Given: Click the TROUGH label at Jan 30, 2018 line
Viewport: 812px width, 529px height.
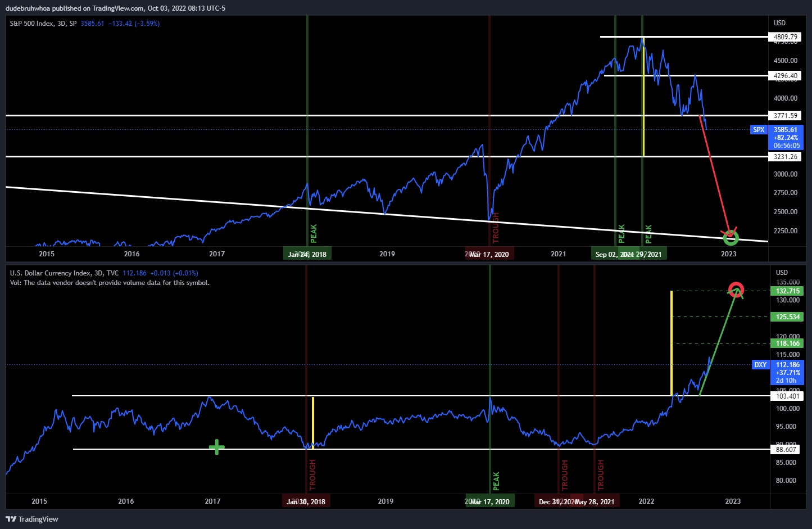Looking at the screenshot, I should pyautogui.click(x=312, y=475).
